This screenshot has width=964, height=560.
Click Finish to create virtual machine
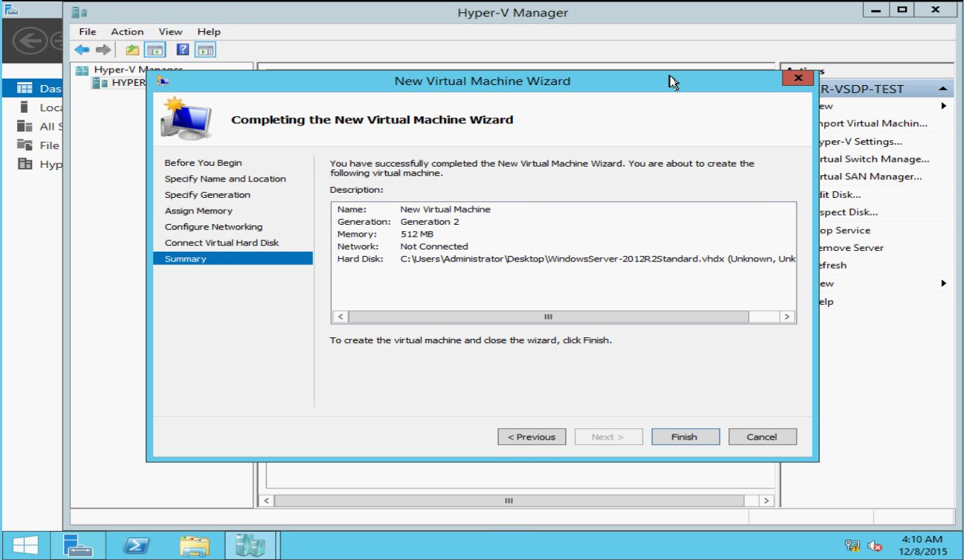[x=685, y=437]
